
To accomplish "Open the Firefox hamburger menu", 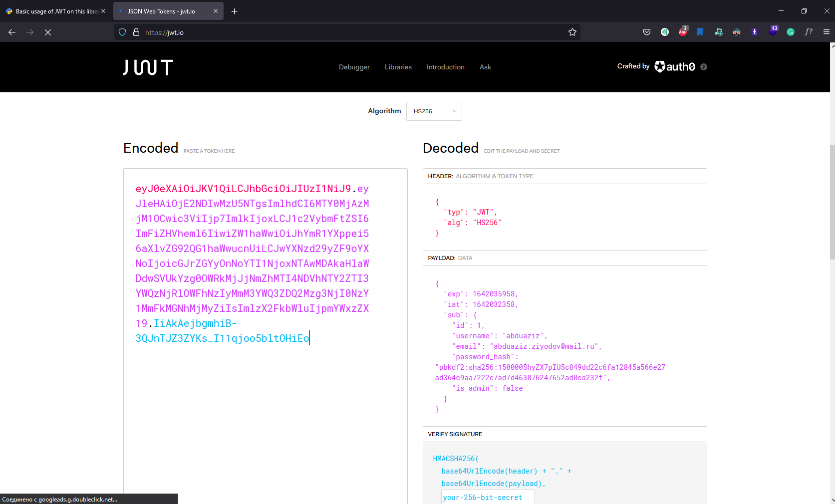I will 827,32.
